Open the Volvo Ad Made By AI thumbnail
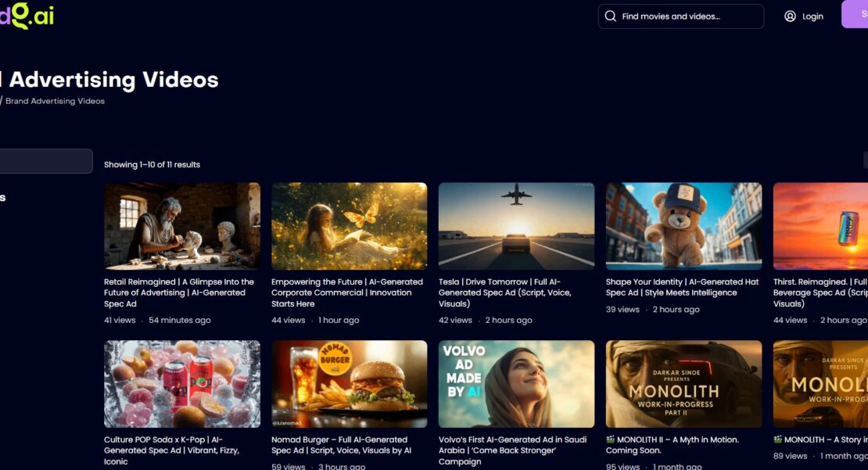The height and width of the screenshot is (470, 868). [516, 384]
